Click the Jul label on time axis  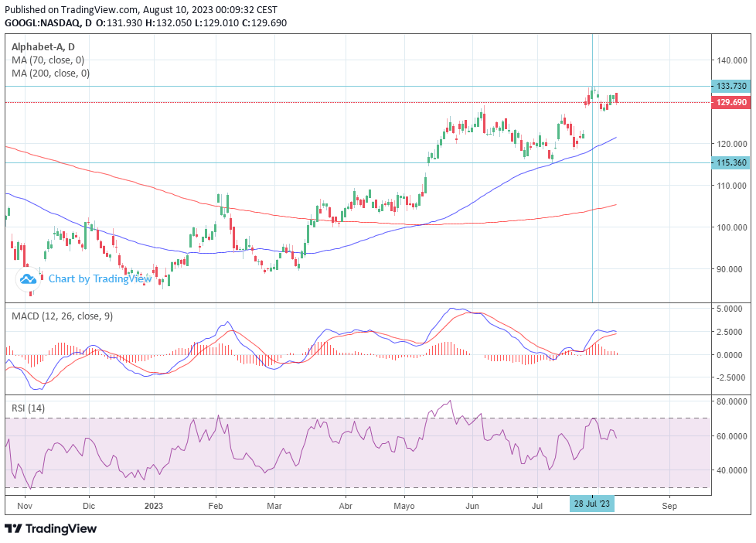coord(537,506)
